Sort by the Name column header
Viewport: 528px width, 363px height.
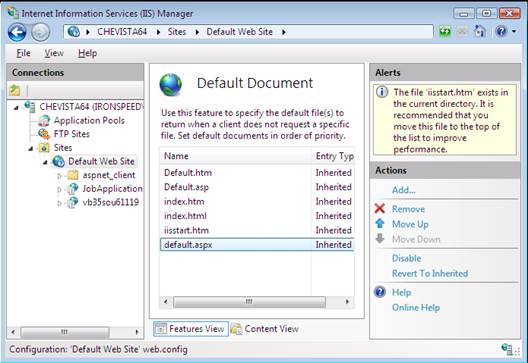click(236, 156)
